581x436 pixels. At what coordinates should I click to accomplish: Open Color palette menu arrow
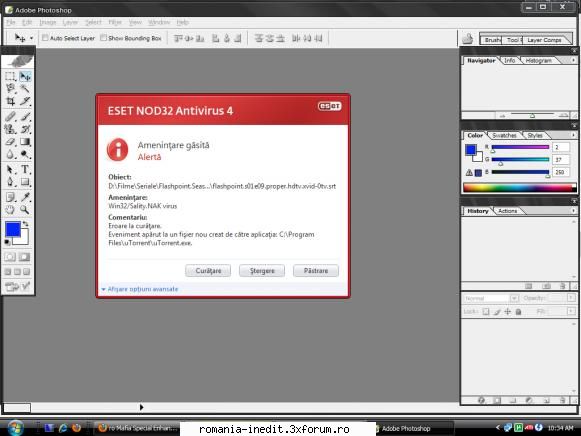pyautogui.click(x=573, y=135)
